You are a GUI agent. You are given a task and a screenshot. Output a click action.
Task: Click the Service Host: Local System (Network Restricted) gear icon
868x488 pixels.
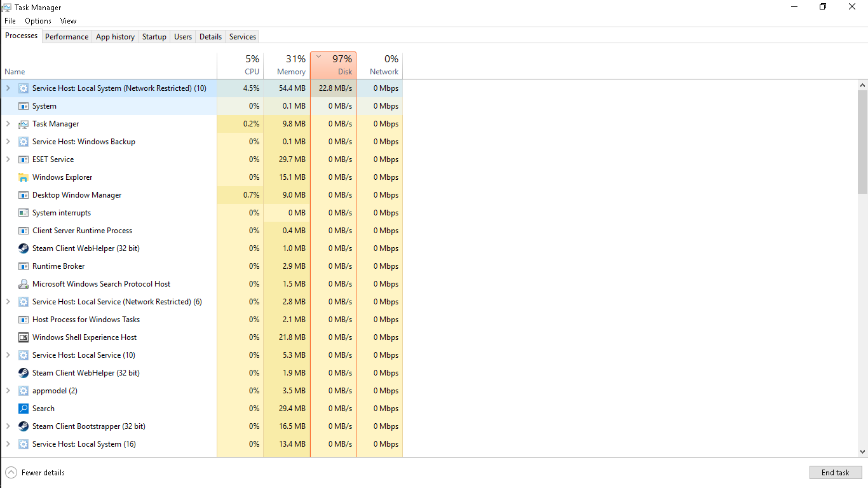pos(24,88)
